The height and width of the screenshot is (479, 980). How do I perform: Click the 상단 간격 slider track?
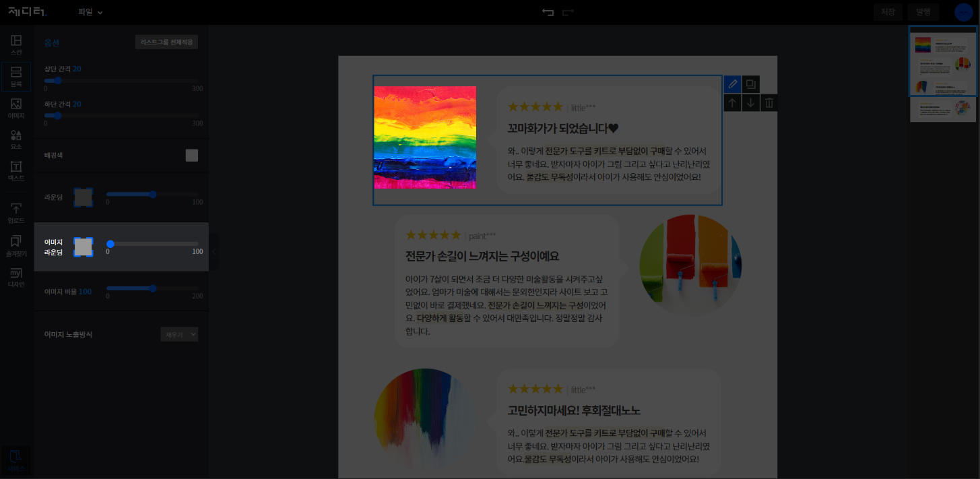121,81
